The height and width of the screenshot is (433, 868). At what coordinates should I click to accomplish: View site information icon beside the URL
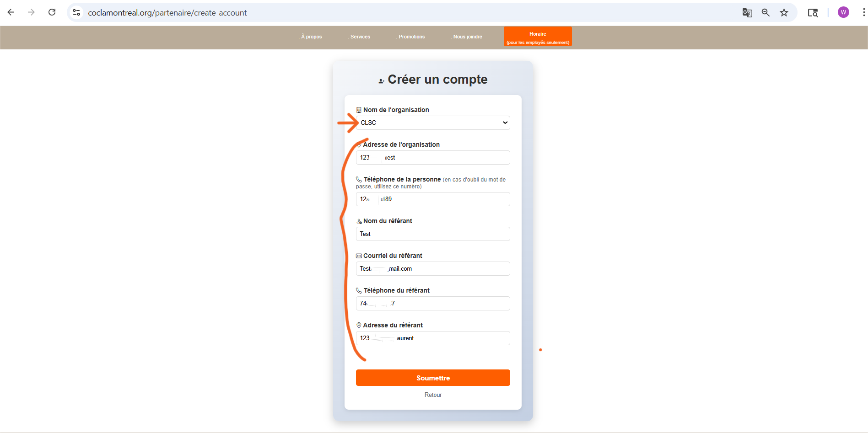pyautogui.click(x=76, y=13)
